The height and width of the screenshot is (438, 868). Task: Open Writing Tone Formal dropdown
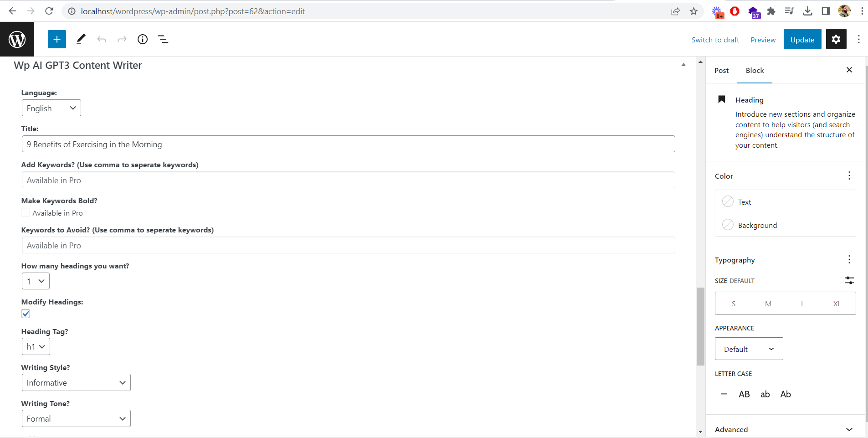[76, 418]
